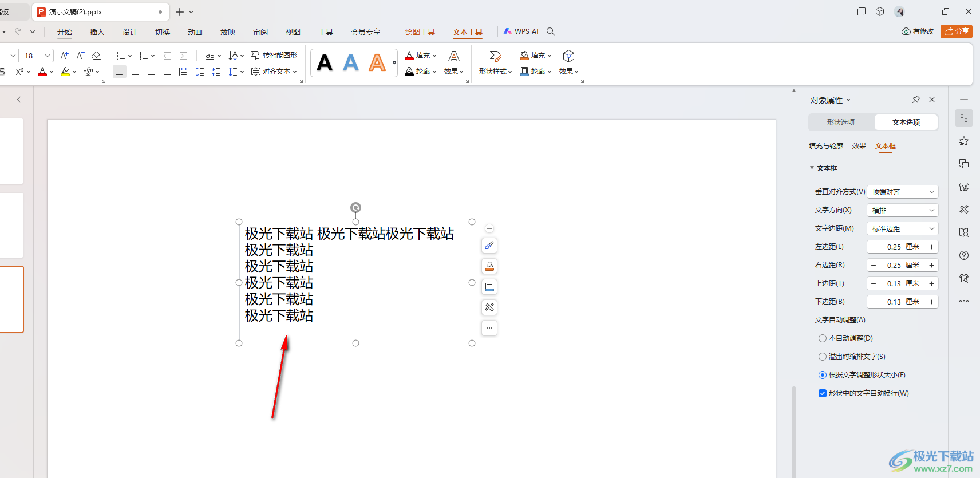This screenshot has width=980, height=478.
Task: Open text fill (填充) dropdown
Action: tap(421, 56)
